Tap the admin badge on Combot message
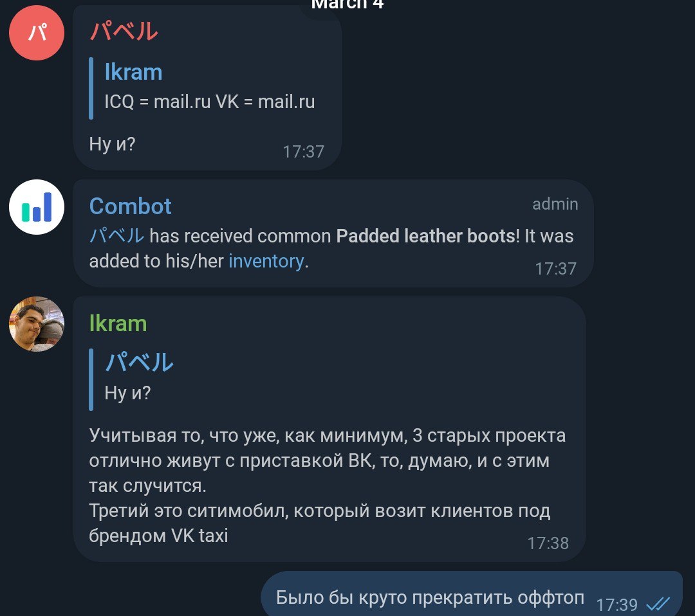The image size is (695, 616). tap(555, 204)
